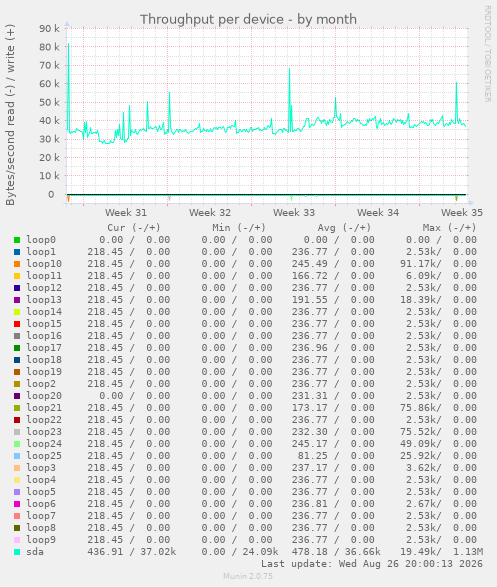Click the 'Week 32' axis label
The image size is (497, 587).
coord(210,213)
